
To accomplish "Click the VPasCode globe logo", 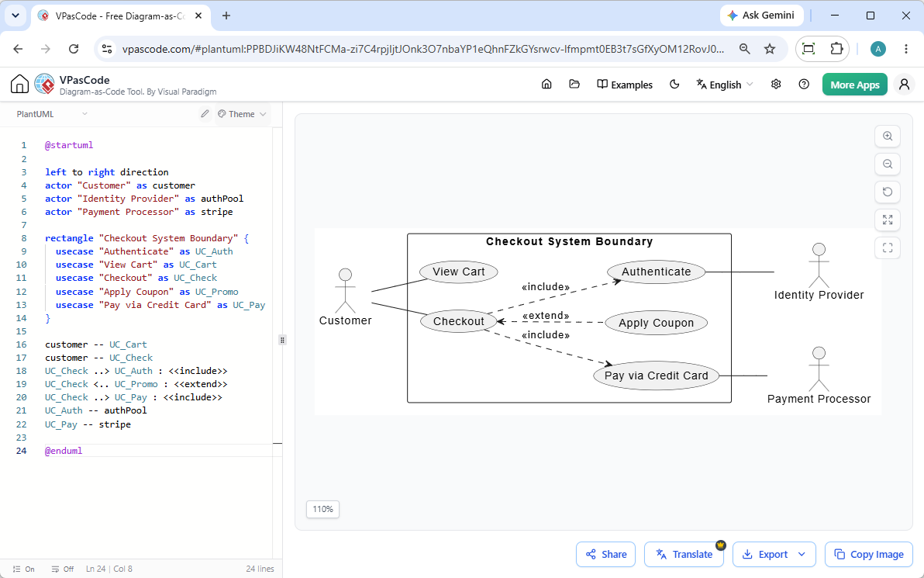I will (x=45, y=85).
